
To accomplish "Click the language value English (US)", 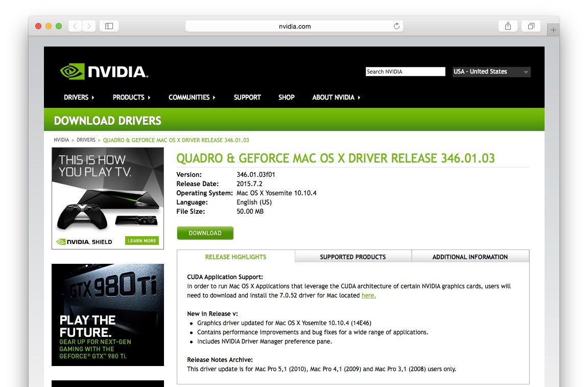I will [x=254, y=202].
